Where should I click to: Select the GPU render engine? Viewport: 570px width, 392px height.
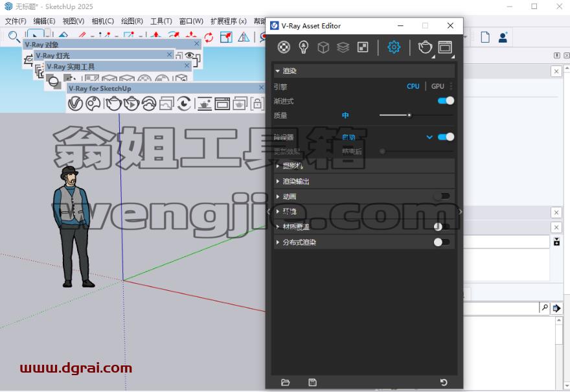click(438, 86)
